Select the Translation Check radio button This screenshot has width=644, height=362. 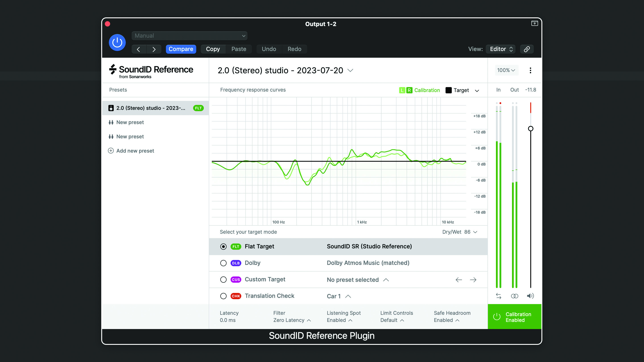coord(223,296)
